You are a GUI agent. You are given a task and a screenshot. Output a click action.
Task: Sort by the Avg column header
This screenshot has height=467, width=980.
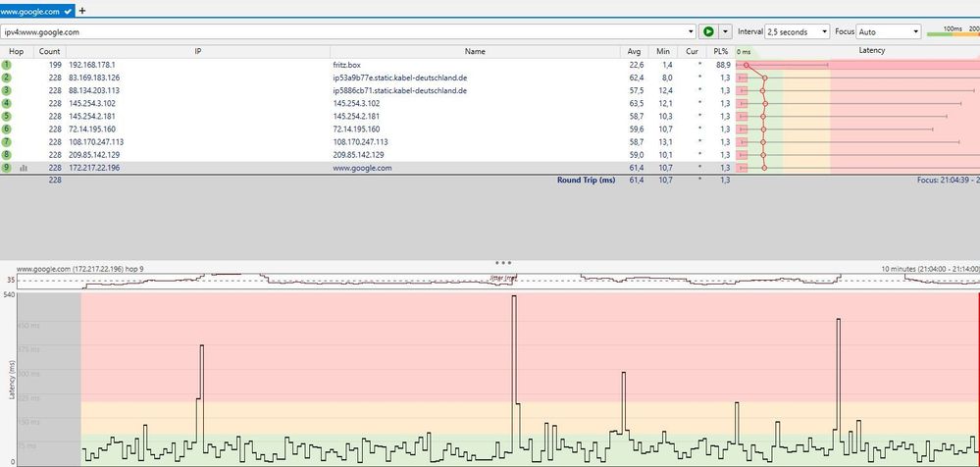click(x=635, y=51)
